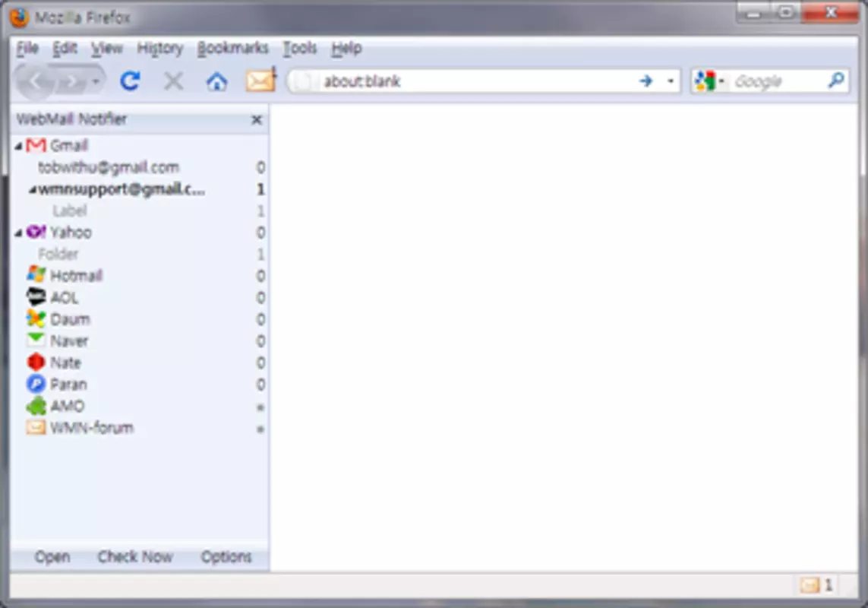
Task: Click the status bar mail notifier icon
Action: (x=810, y=584)
